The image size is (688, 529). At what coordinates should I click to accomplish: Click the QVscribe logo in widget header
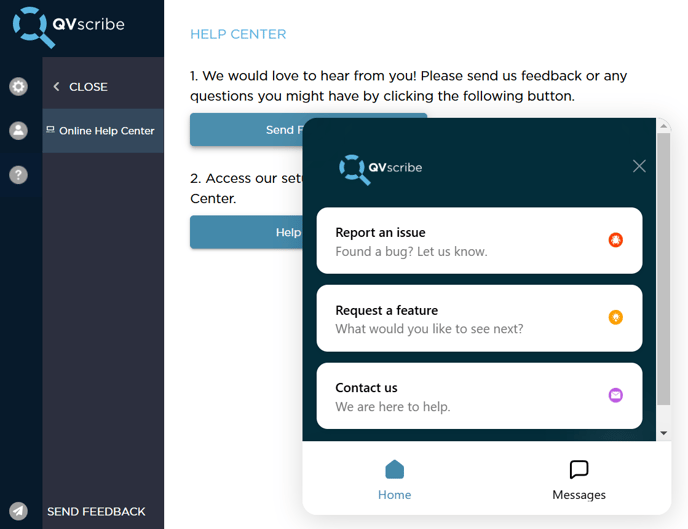380,169
